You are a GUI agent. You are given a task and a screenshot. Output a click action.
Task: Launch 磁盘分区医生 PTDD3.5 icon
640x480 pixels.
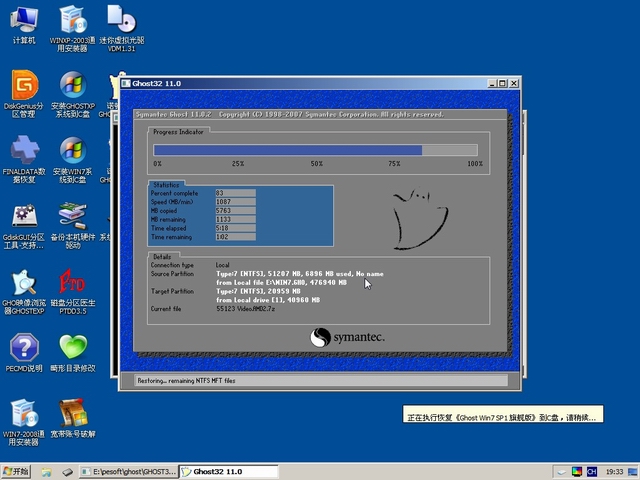point(73,291)
